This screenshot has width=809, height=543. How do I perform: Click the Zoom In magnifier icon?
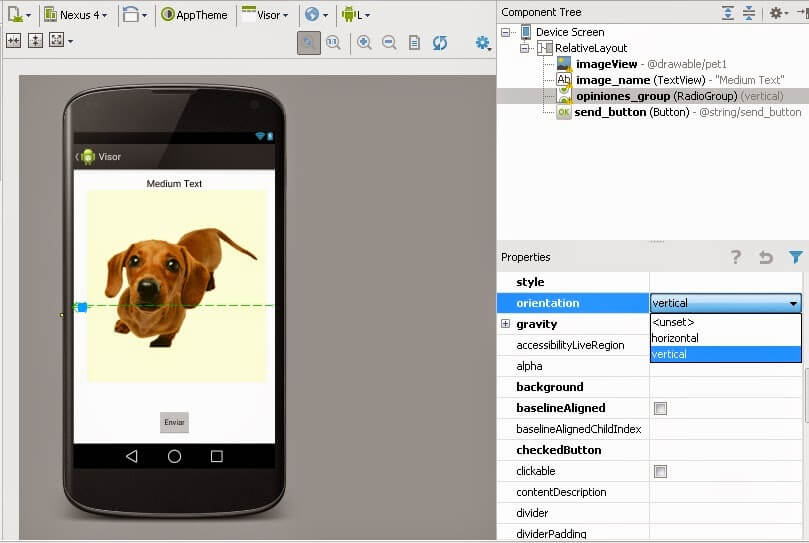click(x=364, y=43)
